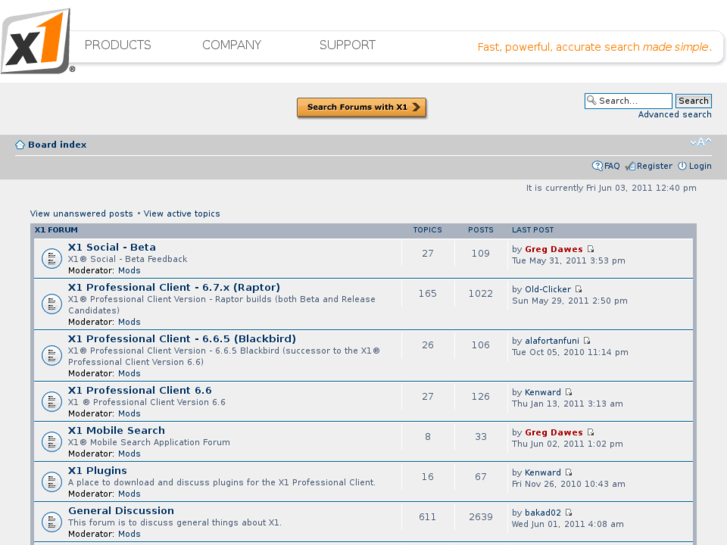
Task: Click the forum icon beside X1 Professional Client 6.6
Action: point(51,402)
